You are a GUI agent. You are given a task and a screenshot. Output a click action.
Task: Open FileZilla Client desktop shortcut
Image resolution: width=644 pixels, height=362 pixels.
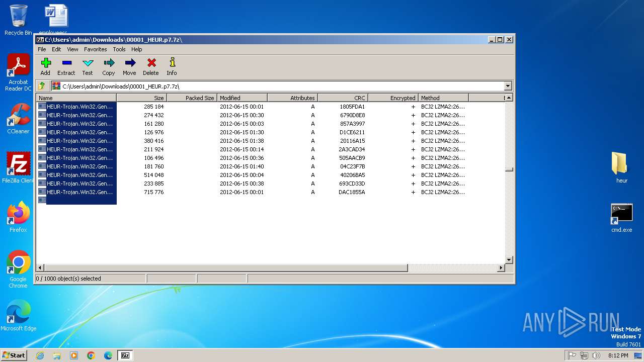point(18,167)
